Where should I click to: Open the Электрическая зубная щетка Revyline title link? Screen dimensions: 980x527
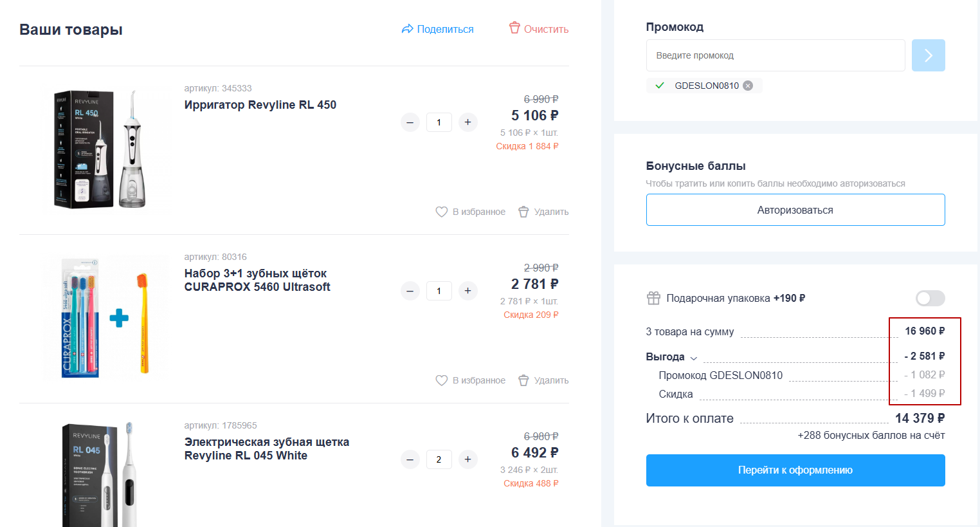click(x=266, y=448)
